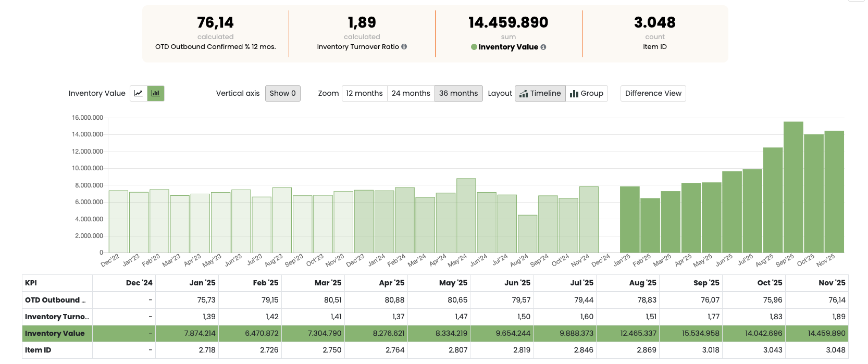Click info icon next to Inventory Value

coord(543,47)
